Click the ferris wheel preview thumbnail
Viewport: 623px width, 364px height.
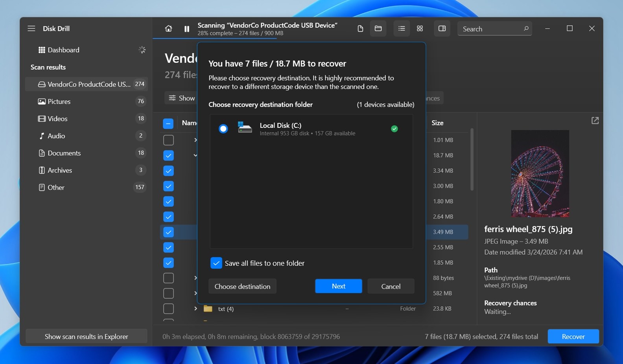[x=540, y=173]
